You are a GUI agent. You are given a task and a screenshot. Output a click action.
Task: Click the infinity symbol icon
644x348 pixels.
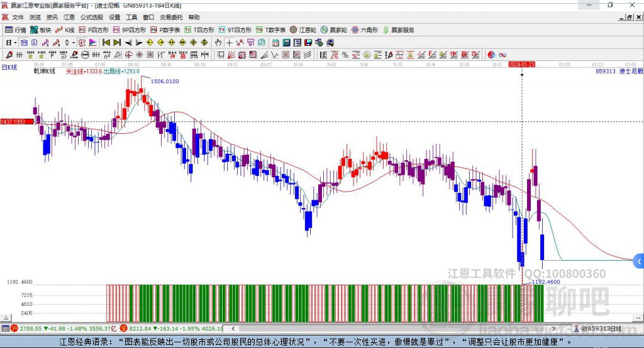pos(502,55)
